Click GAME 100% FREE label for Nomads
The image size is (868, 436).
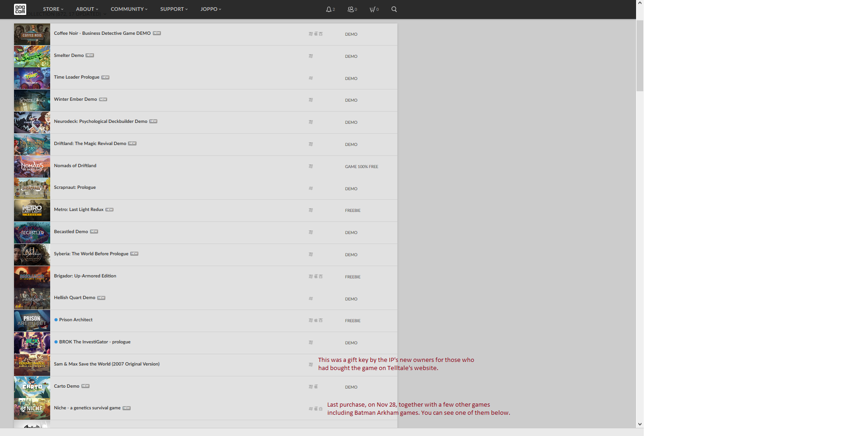click(x=362, y=167)
